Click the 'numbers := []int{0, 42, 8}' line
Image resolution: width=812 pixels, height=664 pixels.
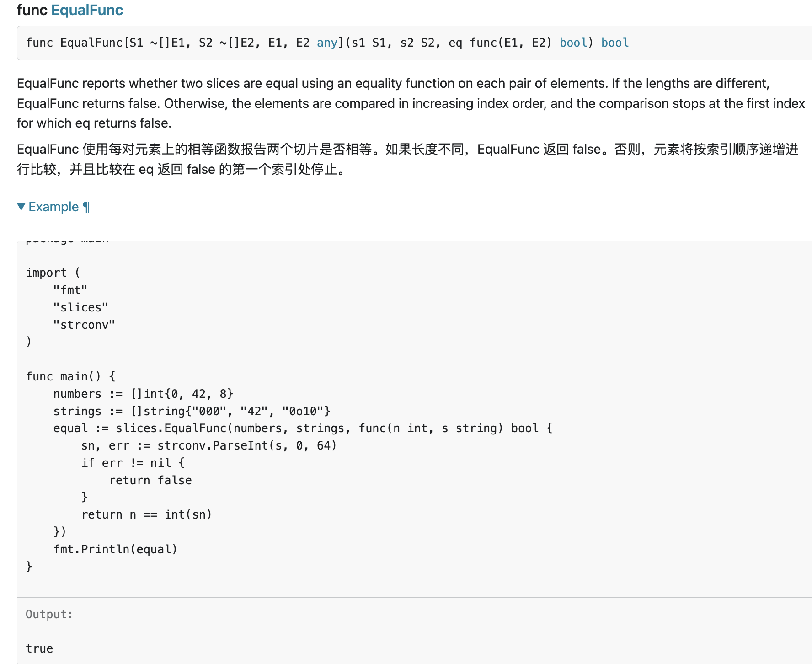[x=143, y=394]
